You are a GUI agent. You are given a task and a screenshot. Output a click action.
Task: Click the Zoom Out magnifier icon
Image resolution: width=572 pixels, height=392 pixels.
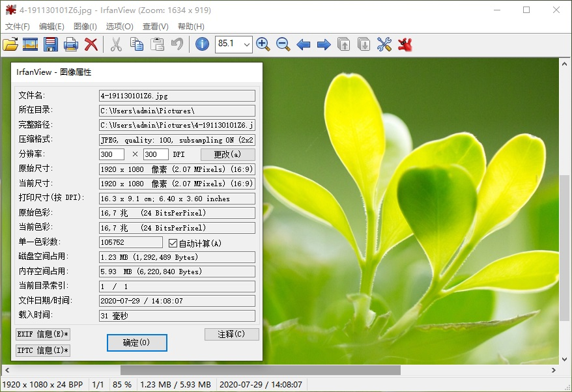(283, 44)
